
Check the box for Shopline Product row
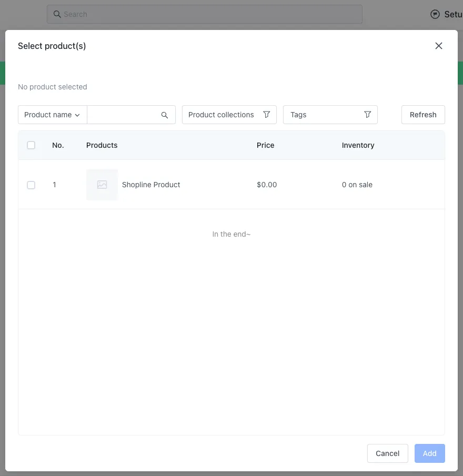(31, 185)
